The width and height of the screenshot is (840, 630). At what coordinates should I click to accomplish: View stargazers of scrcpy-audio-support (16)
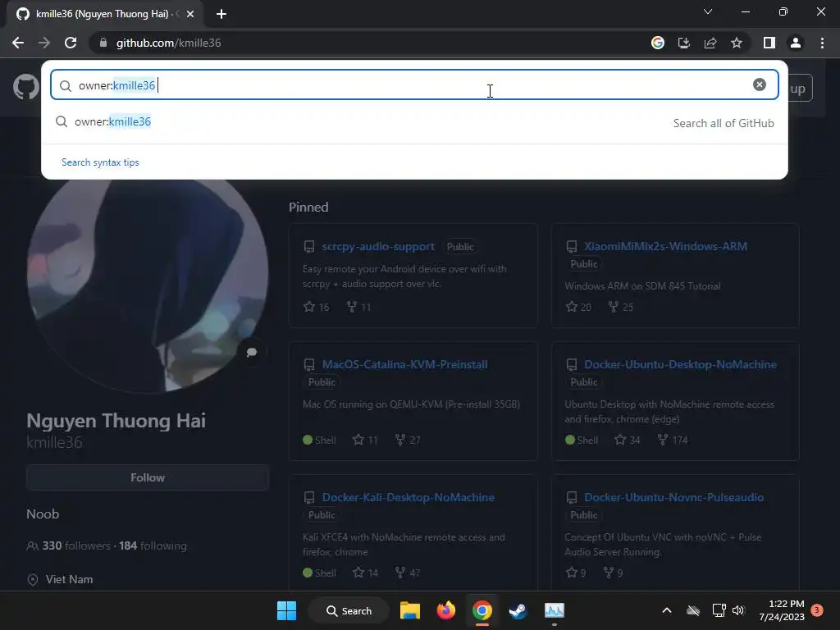pos(317,307)
